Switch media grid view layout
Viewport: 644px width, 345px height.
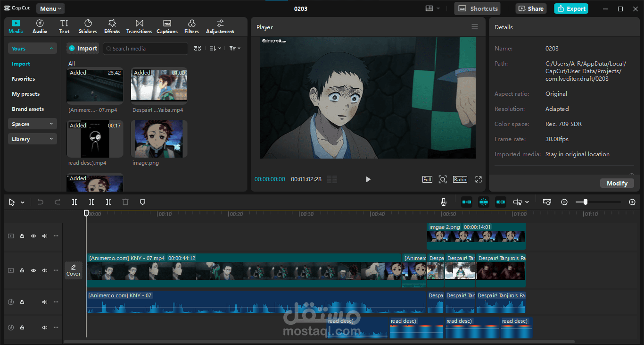(x=198, y=48)
